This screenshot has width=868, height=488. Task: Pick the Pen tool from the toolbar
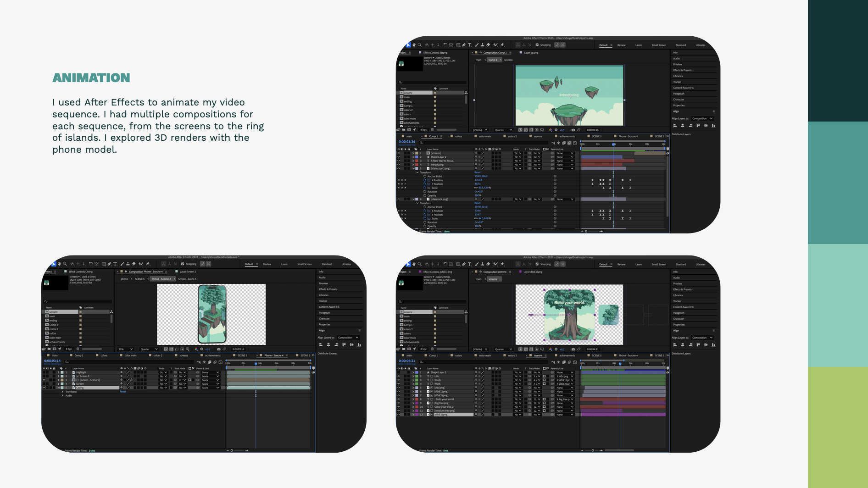(x=464, y=45)
